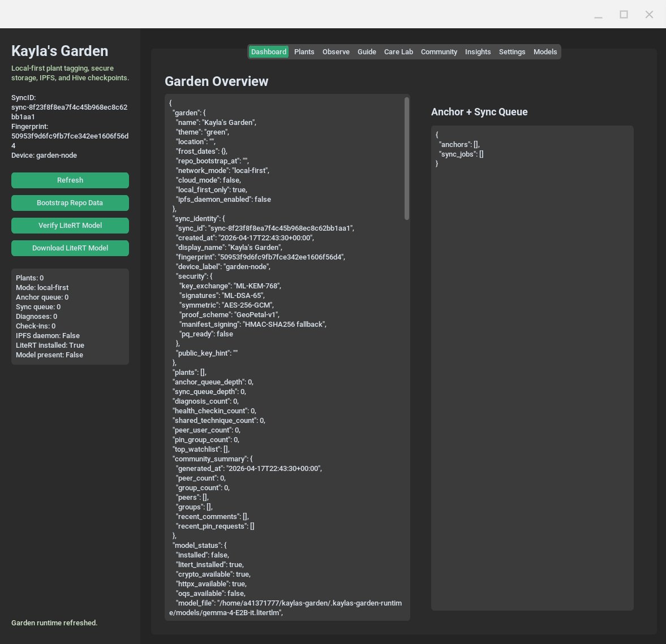Click the "model_file" path line
Screen dimensions: 666x644
[285, 608]
